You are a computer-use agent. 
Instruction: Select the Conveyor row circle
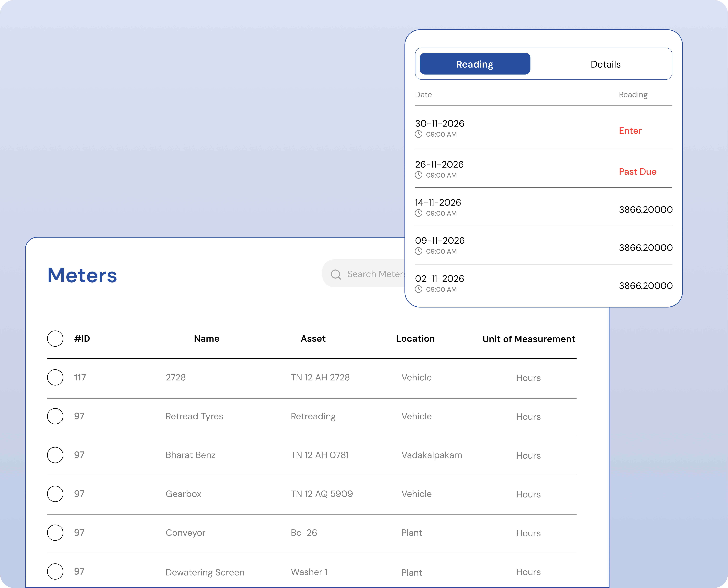55,532
